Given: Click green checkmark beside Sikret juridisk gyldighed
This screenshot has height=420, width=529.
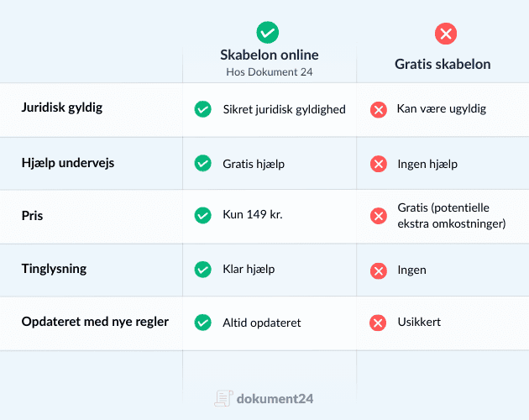Looking at the screenshot, I should pyautogui.click(x=202, y=109).
